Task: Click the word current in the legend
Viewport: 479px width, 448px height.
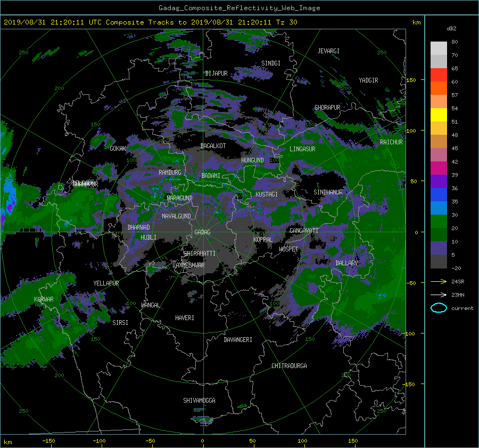Action: pyautogui.click(x=462, y=308)
